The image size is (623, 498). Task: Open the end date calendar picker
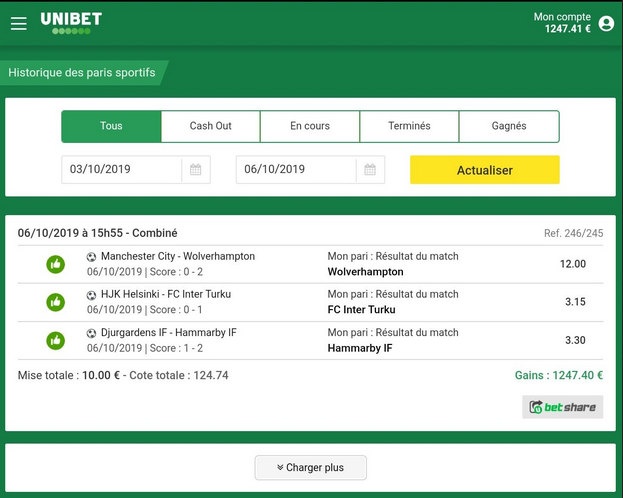point(370,170)
